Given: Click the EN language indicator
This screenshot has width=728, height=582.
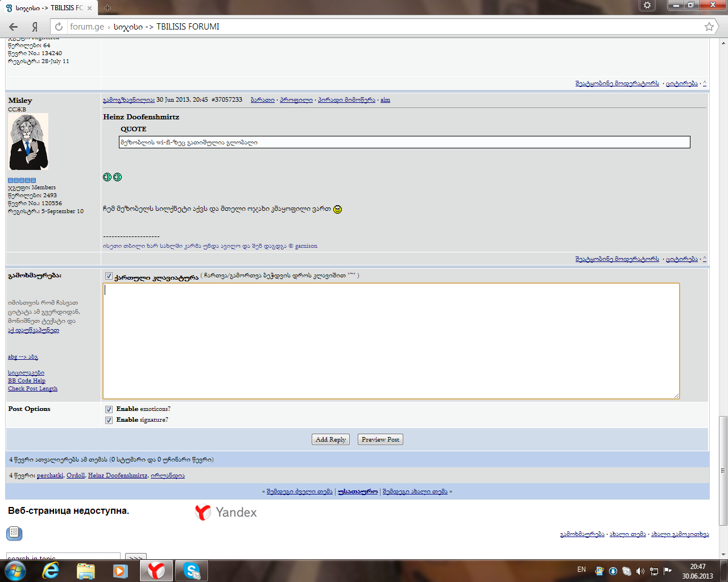Looking at the screenshot, I should pyautogui.click(x=581, y=569).
